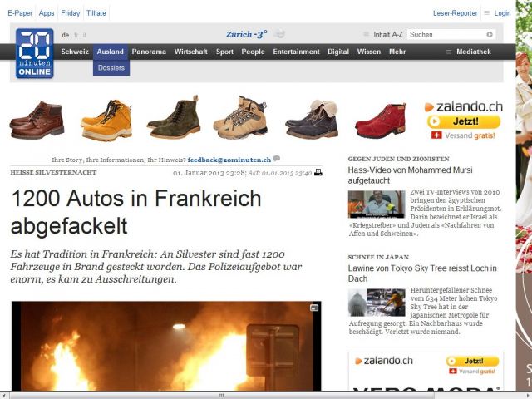Click the Heisse Silvesternacht kicker text
The image size is (532, 399).
[x=53, y=172]
